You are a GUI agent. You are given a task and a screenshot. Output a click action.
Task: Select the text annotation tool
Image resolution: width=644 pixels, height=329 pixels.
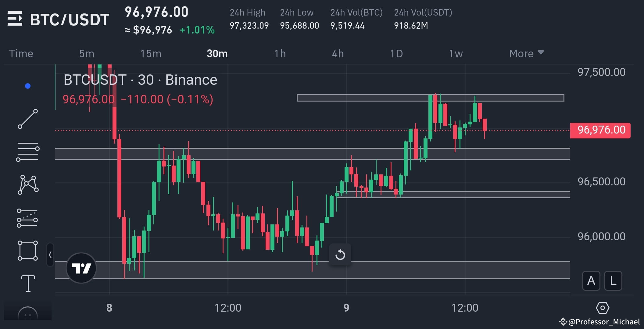[28, 283]
